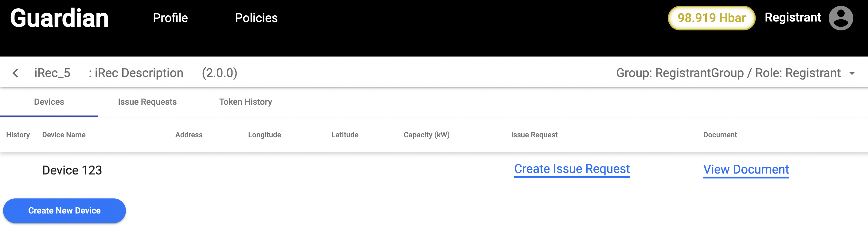The image size is (868, 231).
Task: Click the Registrant user avatar icon
Action: (x=840, y=18)
